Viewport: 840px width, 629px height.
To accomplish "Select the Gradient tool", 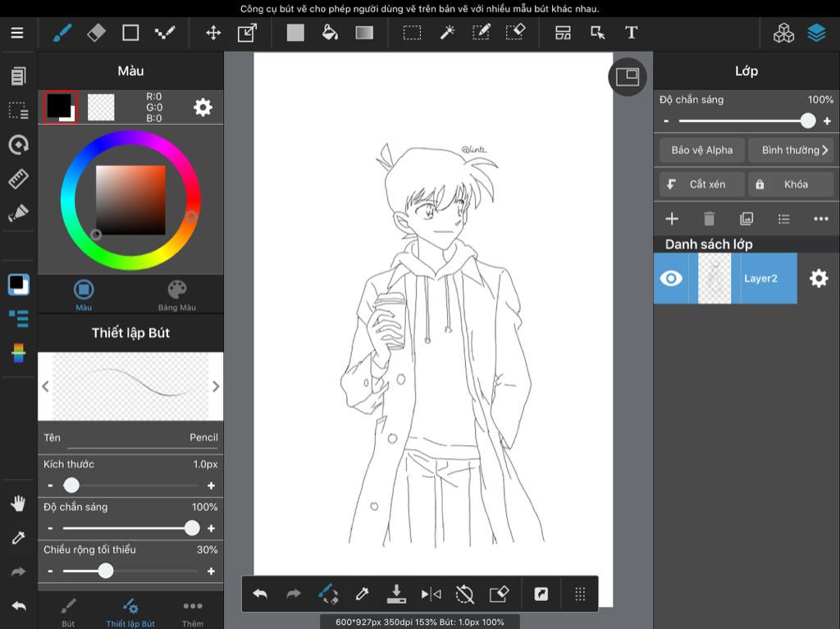I will click(364, 33).
